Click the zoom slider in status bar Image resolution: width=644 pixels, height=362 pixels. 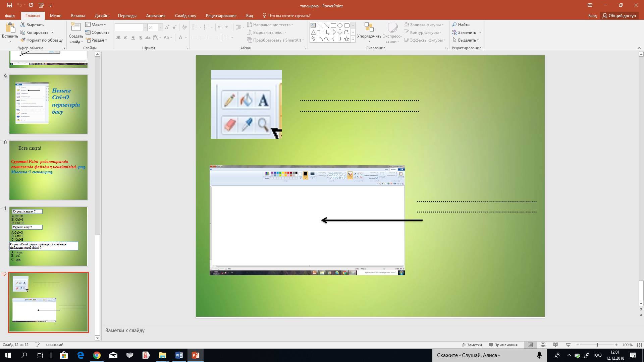(597, 345)
